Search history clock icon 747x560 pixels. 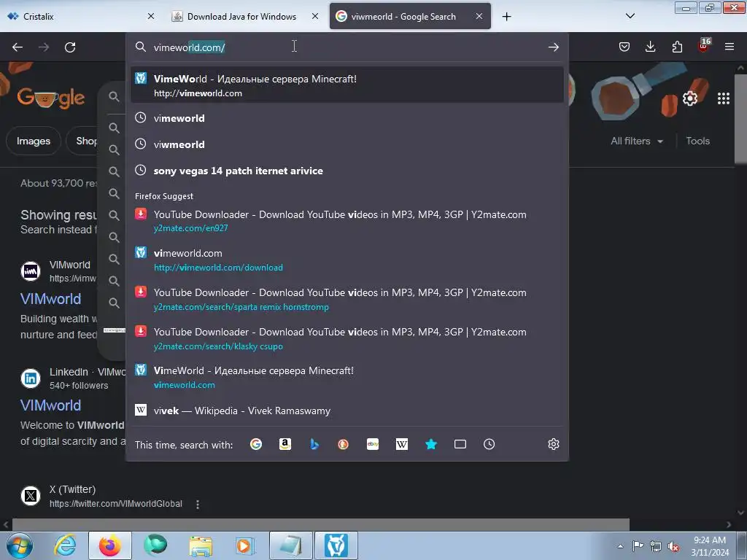point(489,444)
